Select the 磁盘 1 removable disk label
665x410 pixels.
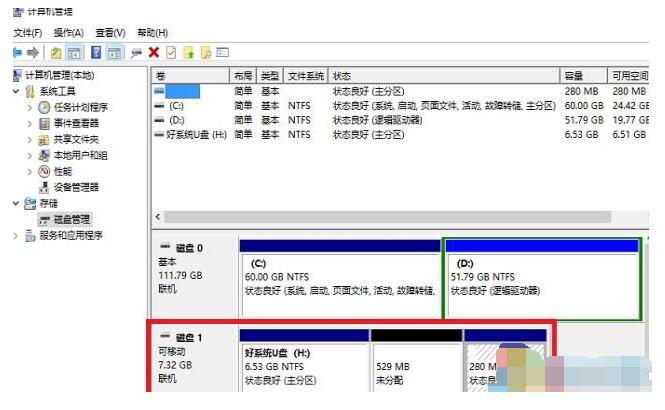(x=196, y=359)
